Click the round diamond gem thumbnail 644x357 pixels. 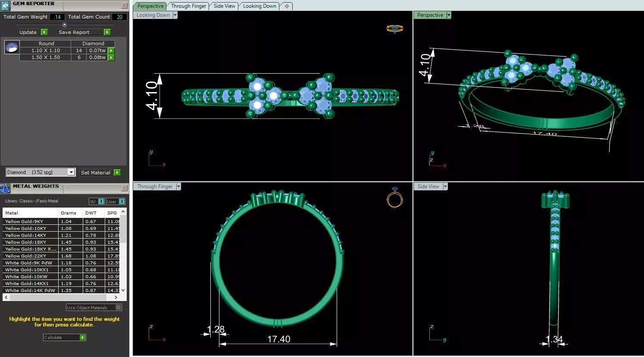point(12,47)
